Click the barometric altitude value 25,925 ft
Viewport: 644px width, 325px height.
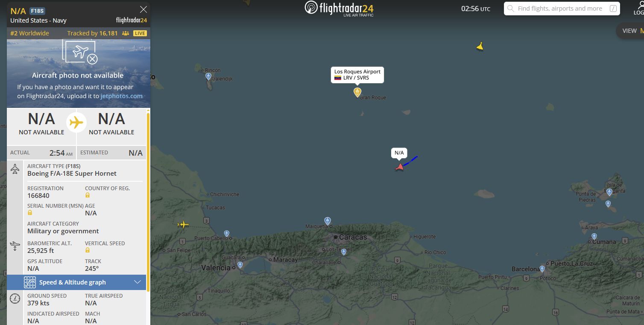click(x=41, y=250)
